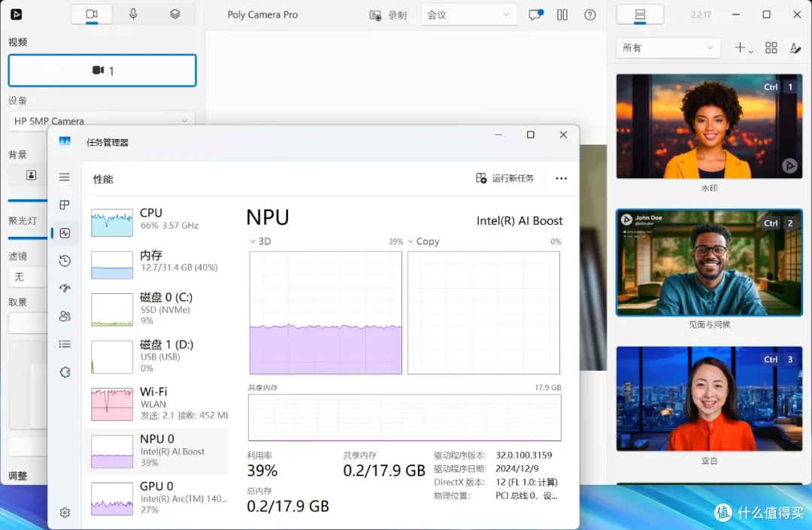Select the 空白 scene thumbnail
The height and width of the screenshot is (530, 812).
pos(709,398)
